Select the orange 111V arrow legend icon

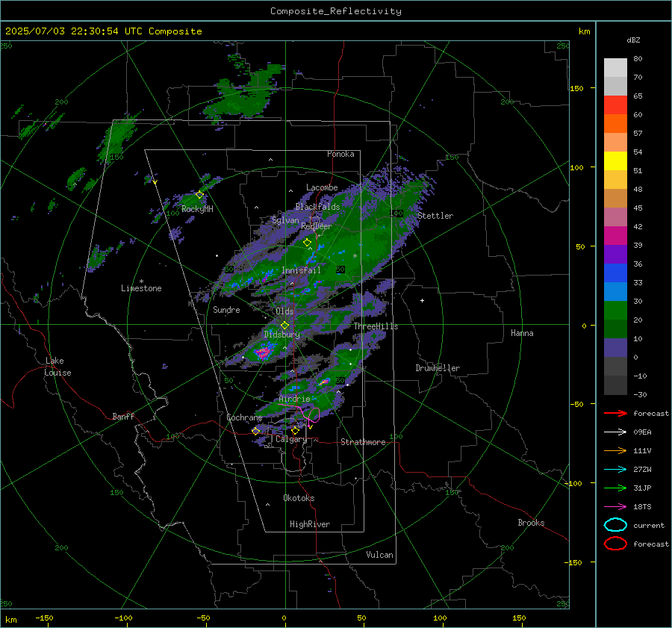(x=615, y=450)
